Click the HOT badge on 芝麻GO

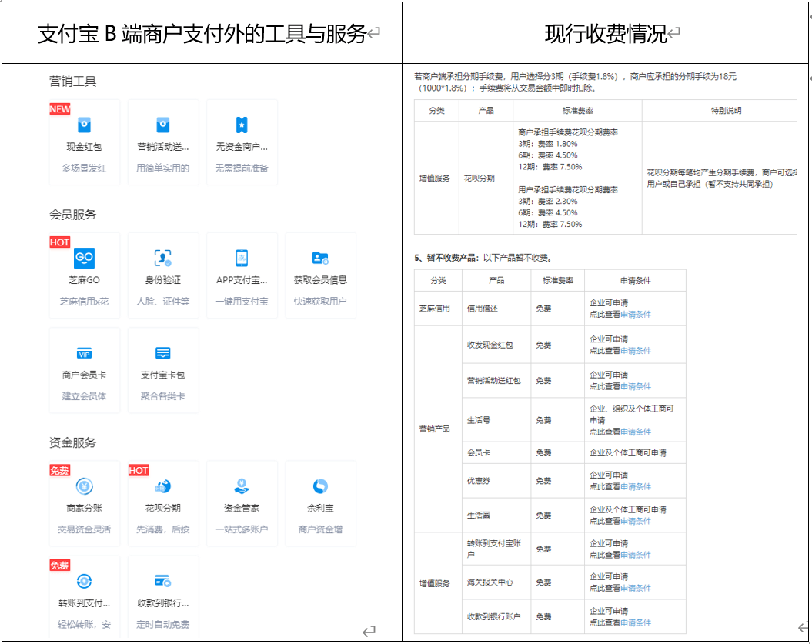59,242
